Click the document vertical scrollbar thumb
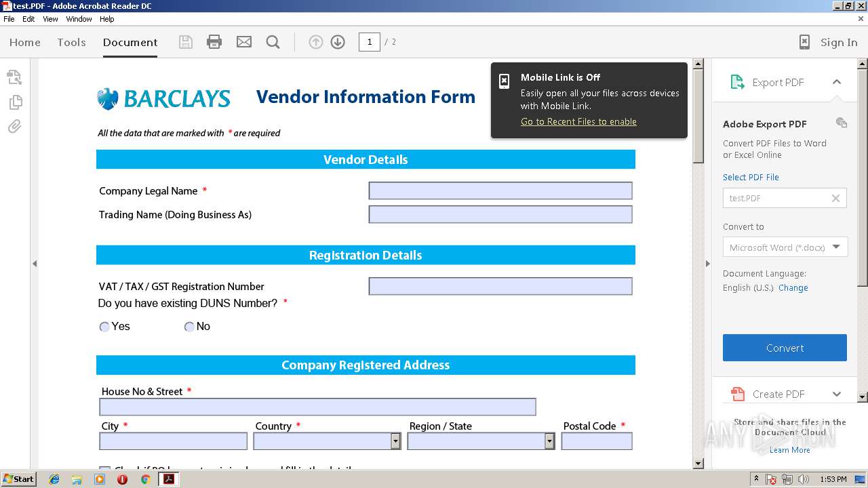 698,115
